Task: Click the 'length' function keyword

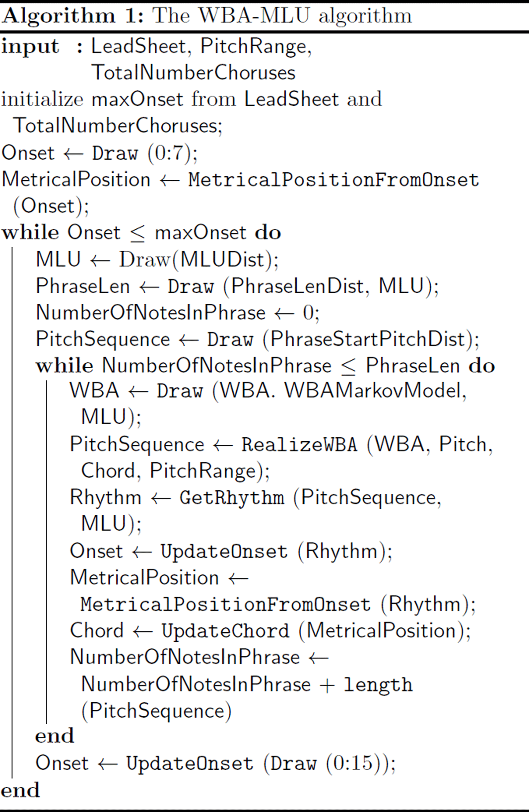Action: [x=378, y=685]
